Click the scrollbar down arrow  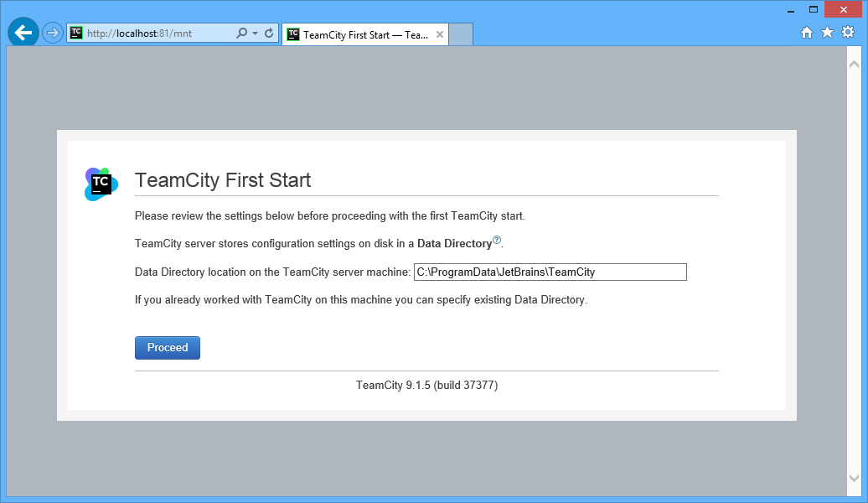coord(854,478)
